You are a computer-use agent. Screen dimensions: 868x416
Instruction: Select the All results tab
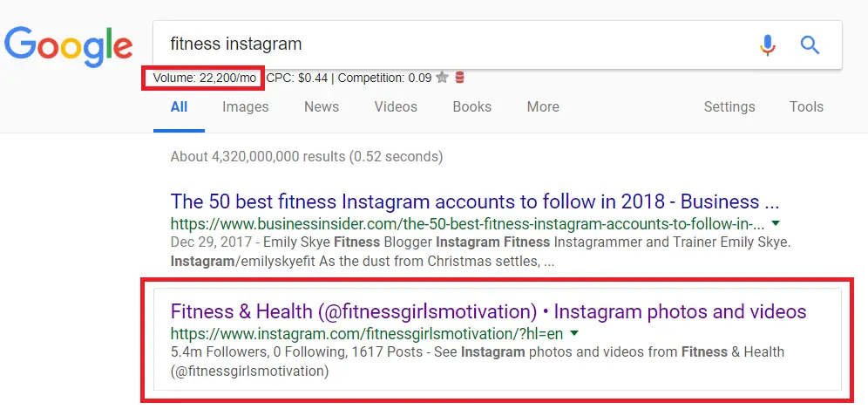click(x=179, y=107)
